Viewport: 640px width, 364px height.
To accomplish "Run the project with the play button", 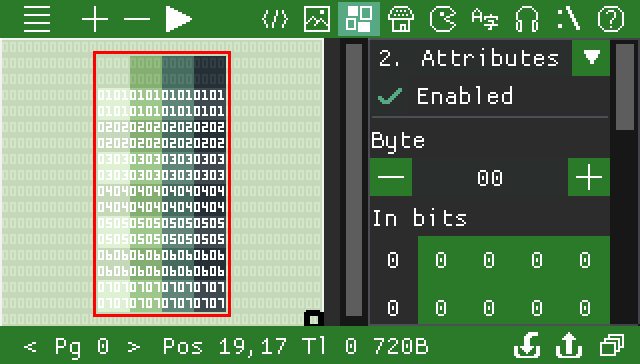I will coord(178,19).
